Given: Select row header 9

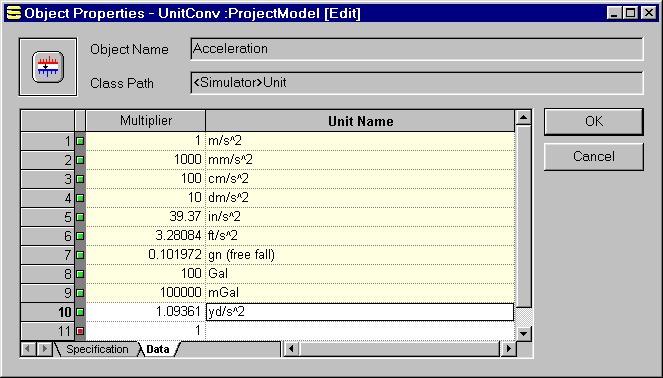Looking at the screenshot, I should pyautogui.click(x=48, y=293).
